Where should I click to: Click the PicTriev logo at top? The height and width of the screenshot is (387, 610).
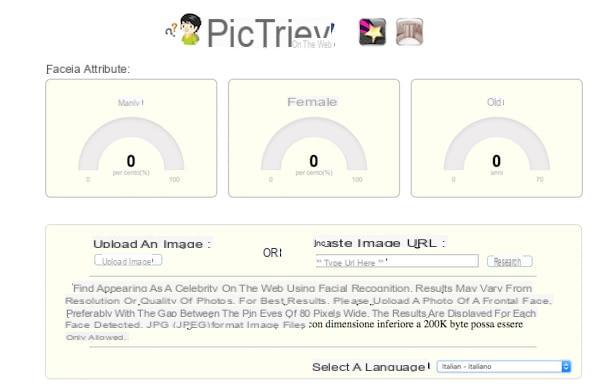[271, 33]
